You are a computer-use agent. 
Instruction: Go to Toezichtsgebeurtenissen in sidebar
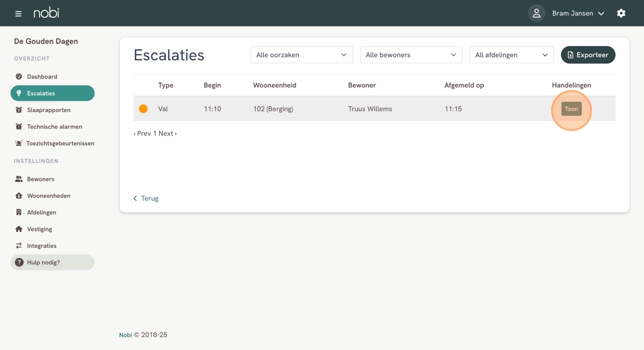[60, 143]
